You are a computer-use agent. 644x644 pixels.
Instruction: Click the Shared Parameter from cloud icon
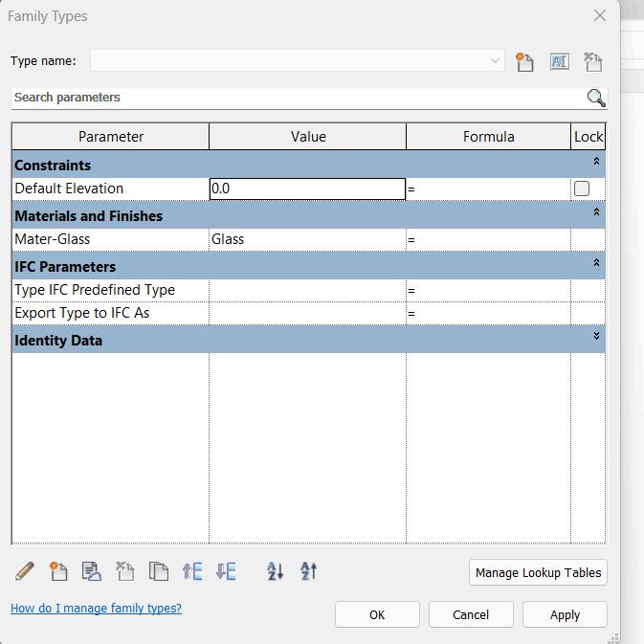[x=91, y=571]
